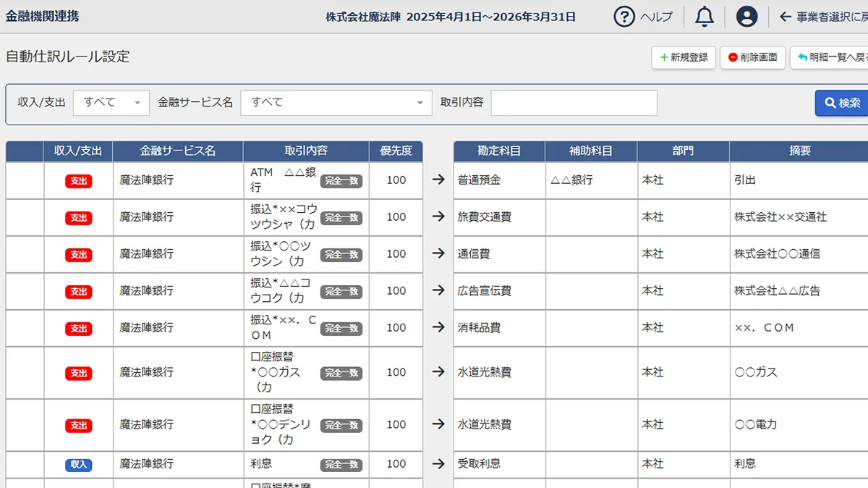Select the 通信費 account cell
Image resolution: width=868 pixels, height=488 pixels.
pos(499,254)
